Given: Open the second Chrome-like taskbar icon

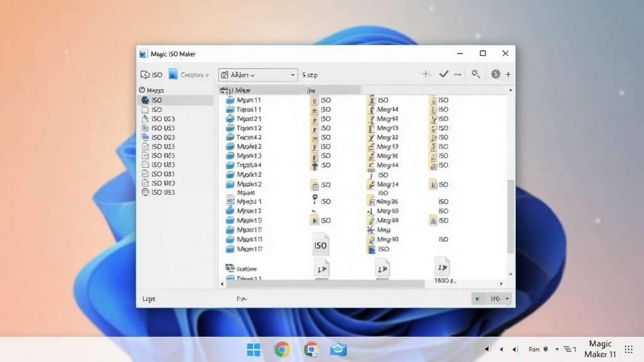Looking at the screenshot, I should [311, 349].
